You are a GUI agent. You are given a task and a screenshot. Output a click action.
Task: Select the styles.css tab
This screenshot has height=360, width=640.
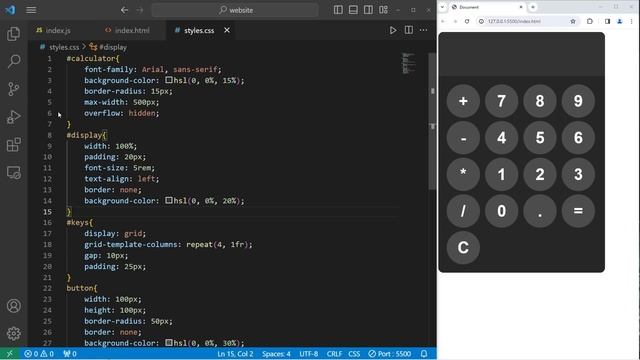coord(199,31)
